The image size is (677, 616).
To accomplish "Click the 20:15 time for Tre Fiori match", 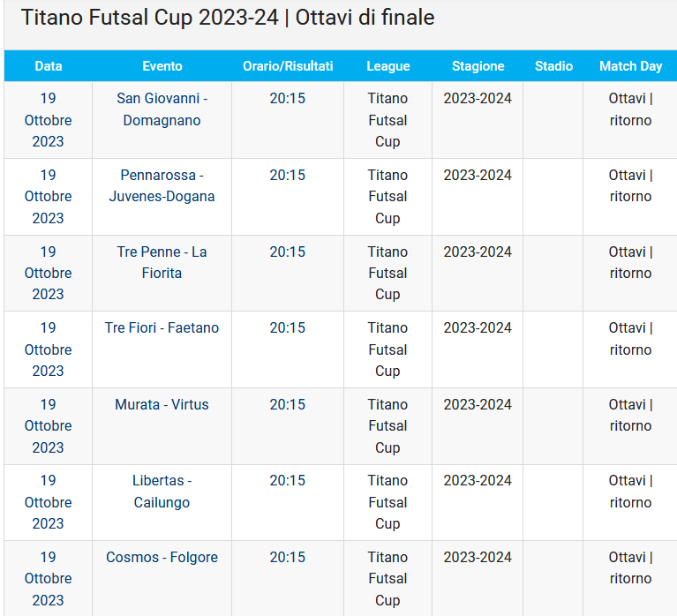I will (x=288, y=327).
